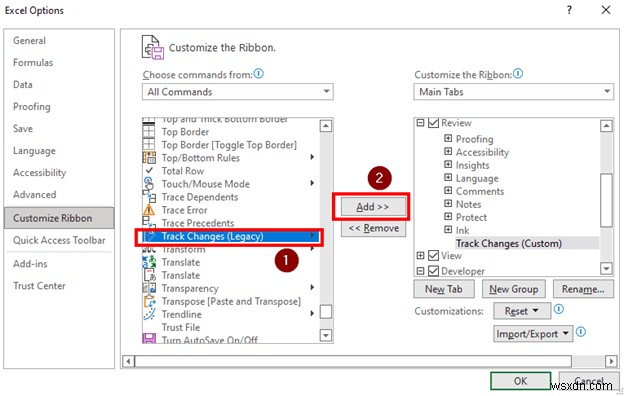This screenshot has height=396, width=624.
Task: Click the command list scroll up arrow
Action: tap(326, 126)
